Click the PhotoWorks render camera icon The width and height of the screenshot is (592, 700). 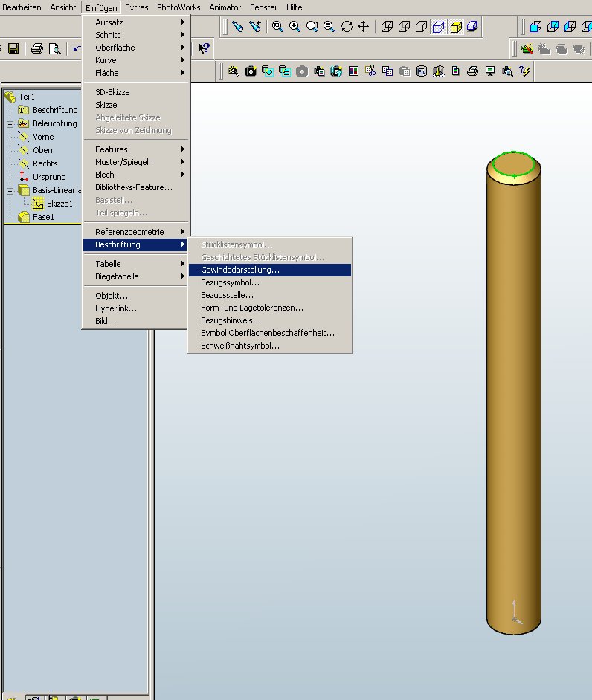(251, 71)
